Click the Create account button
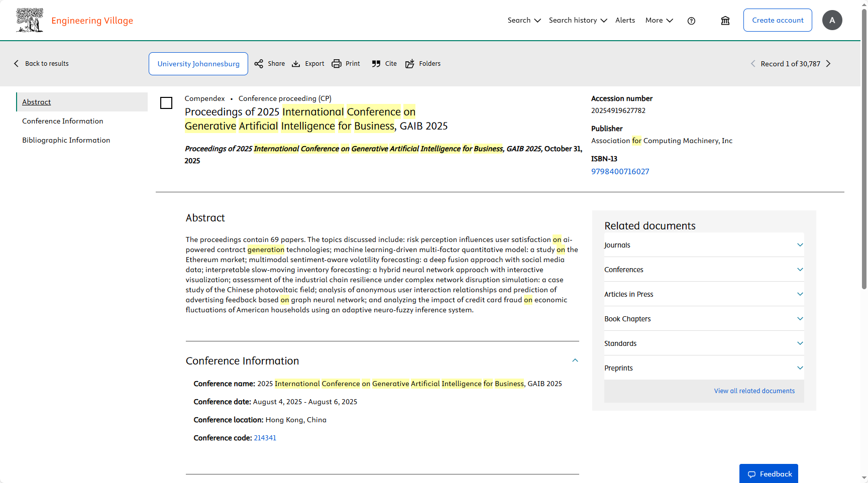The width and height of the screenshot is (868, 483). click(777, 20)
